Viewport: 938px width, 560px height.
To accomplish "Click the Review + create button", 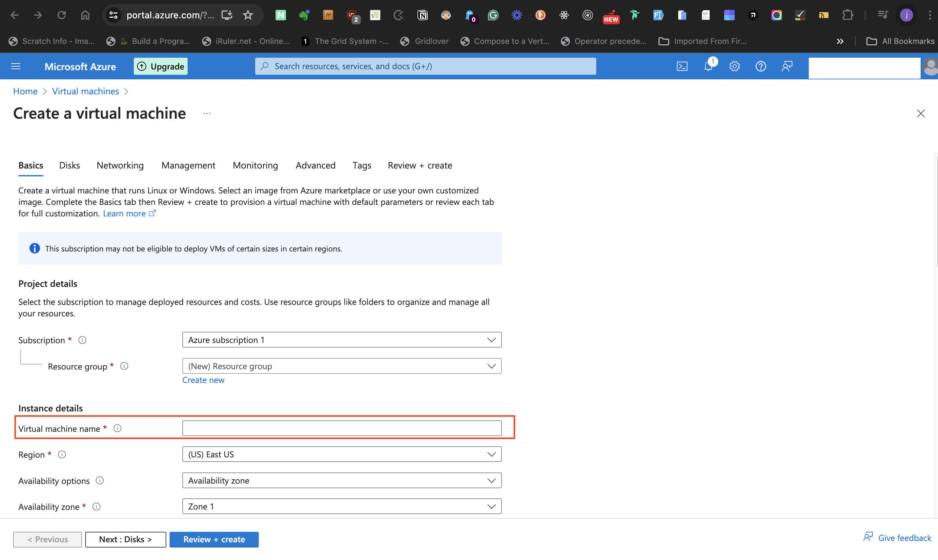I will coord(214,539).
